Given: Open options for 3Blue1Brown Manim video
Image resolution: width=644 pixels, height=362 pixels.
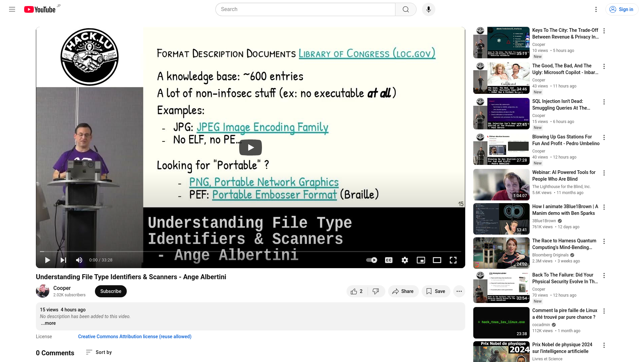Looking at the screenshot, I should (x=604, y=207).
